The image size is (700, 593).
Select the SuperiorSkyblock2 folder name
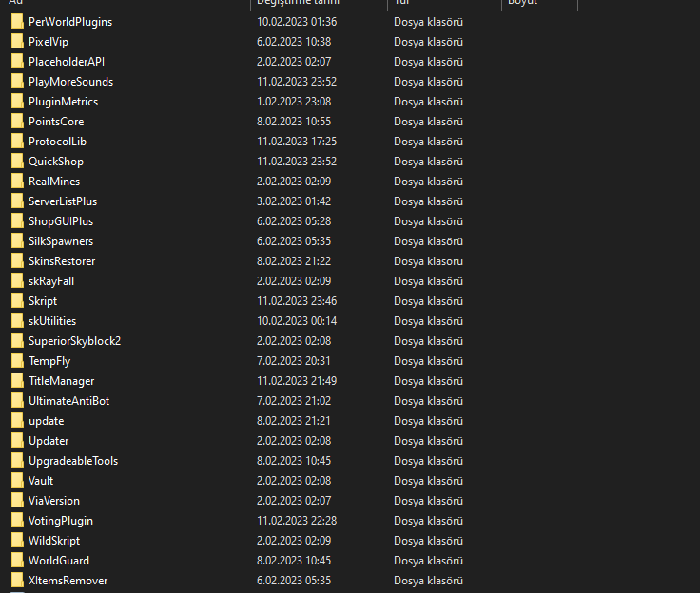coord(75,341)
